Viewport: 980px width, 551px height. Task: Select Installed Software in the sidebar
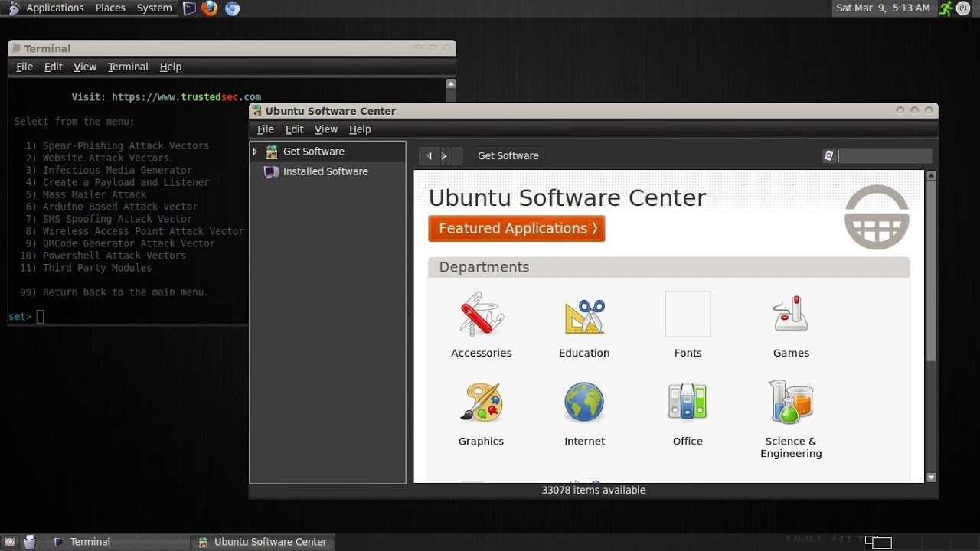click(328, 171)
